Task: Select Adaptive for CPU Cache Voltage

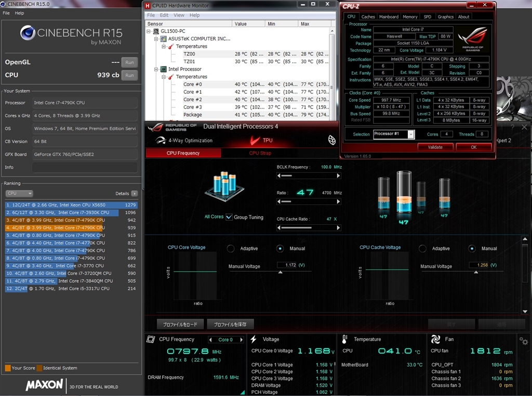Action: [422, 249]
